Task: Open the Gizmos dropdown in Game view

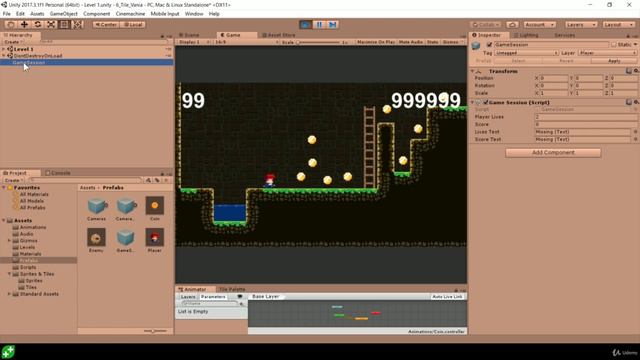Action: tap(453, 42)
